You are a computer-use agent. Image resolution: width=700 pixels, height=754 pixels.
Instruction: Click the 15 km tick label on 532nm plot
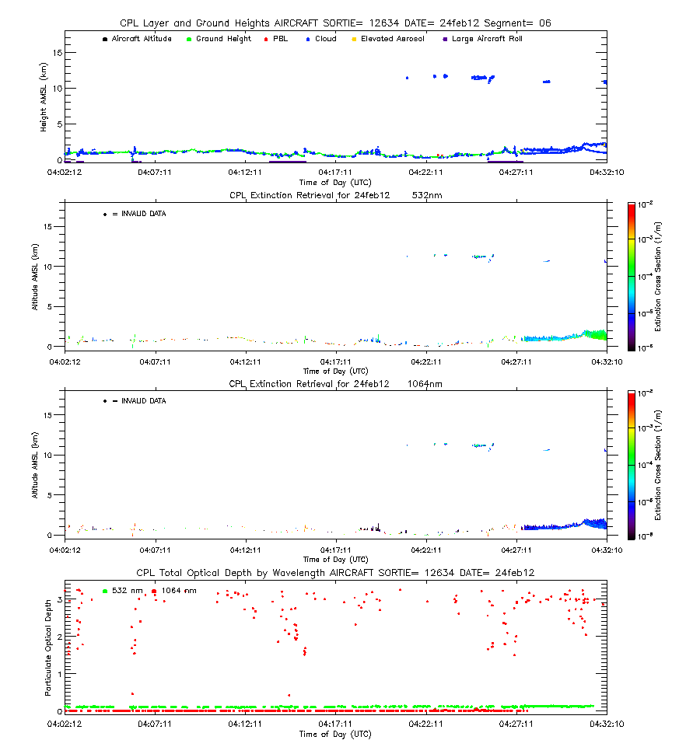(47, 226)
